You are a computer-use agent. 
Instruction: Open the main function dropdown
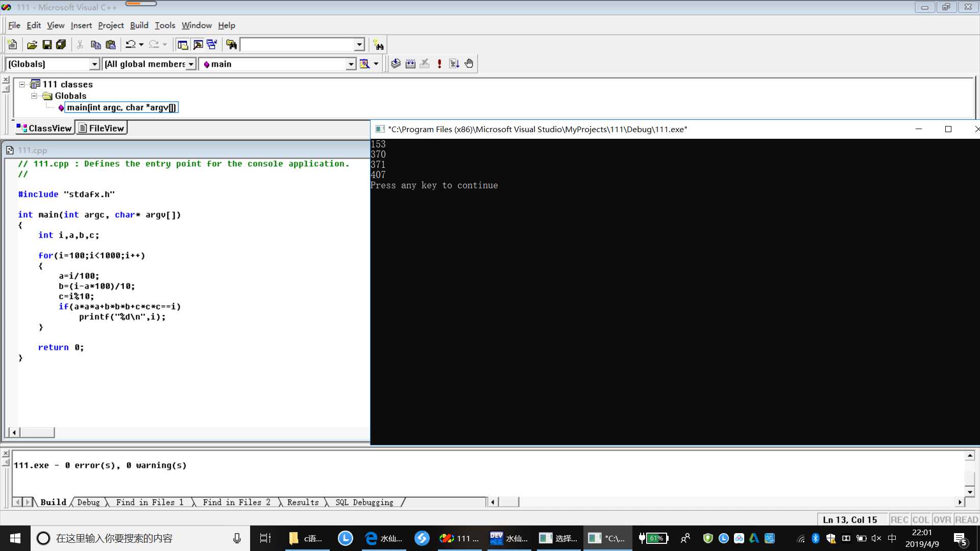point(351,64)
